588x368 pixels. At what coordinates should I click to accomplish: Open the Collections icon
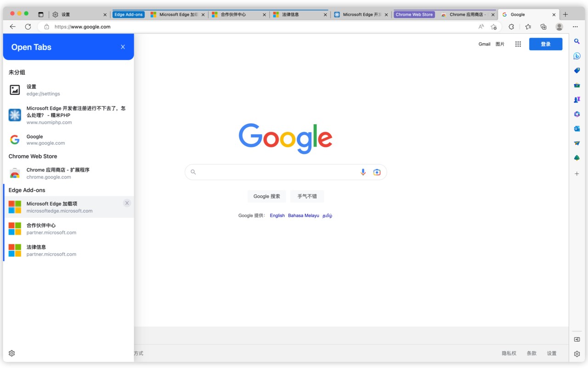click(543, 27)
